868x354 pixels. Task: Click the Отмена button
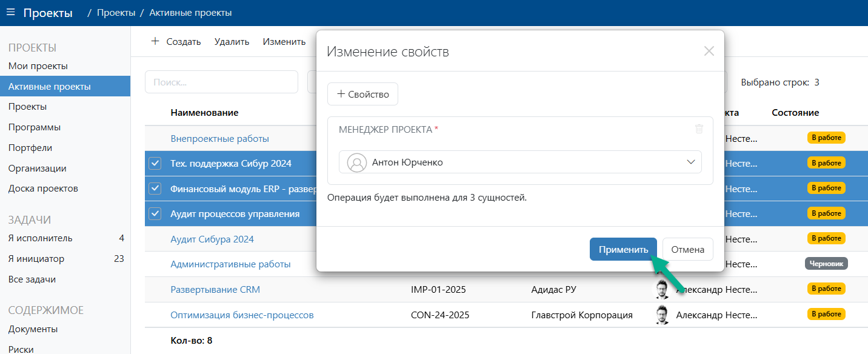point(687,249)
